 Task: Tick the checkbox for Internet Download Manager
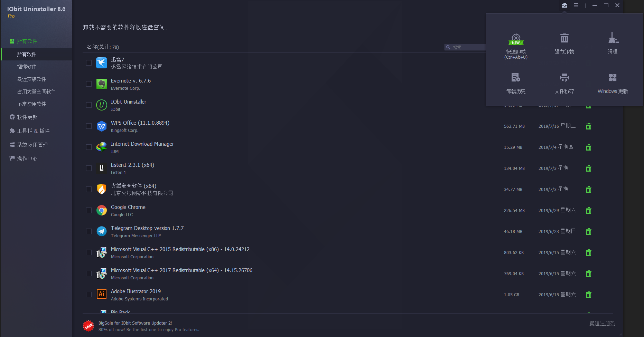89,147
